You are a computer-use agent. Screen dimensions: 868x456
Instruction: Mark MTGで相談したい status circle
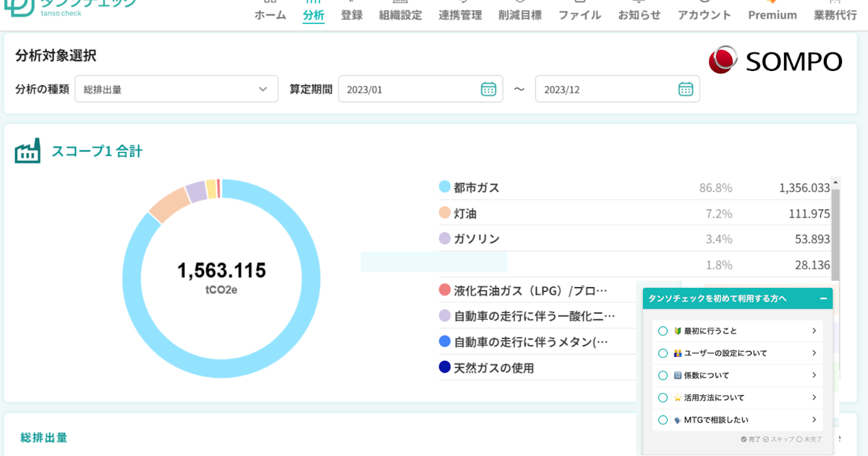point(663,420)
